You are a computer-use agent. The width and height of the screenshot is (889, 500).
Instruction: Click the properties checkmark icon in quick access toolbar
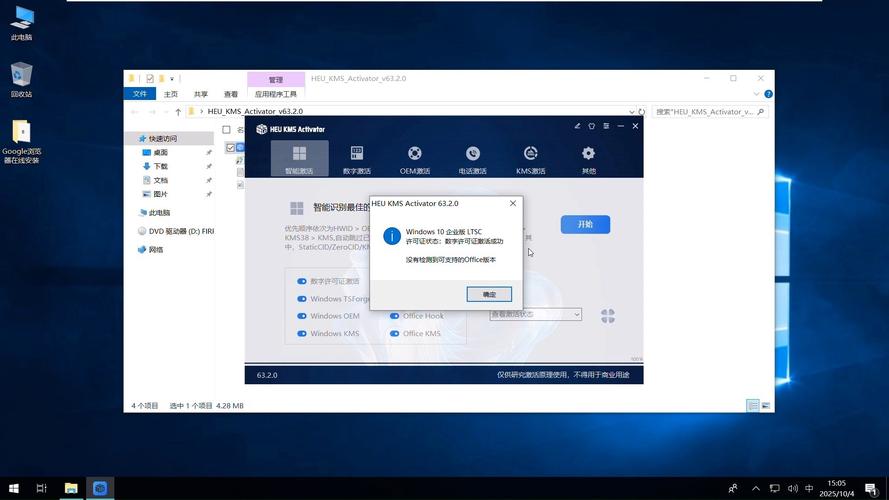pyautogui.click(x=150, y=79)
